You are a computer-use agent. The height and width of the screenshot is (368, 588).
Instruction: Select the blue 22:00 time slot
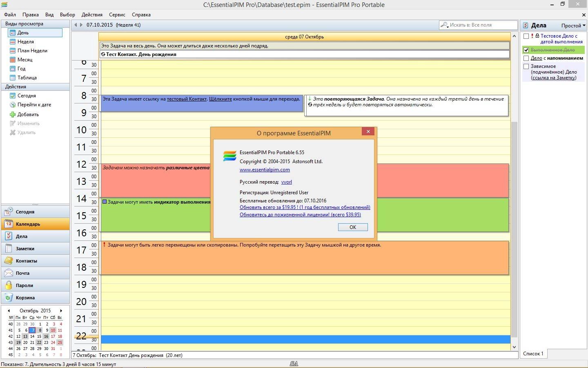click(305, 339)
